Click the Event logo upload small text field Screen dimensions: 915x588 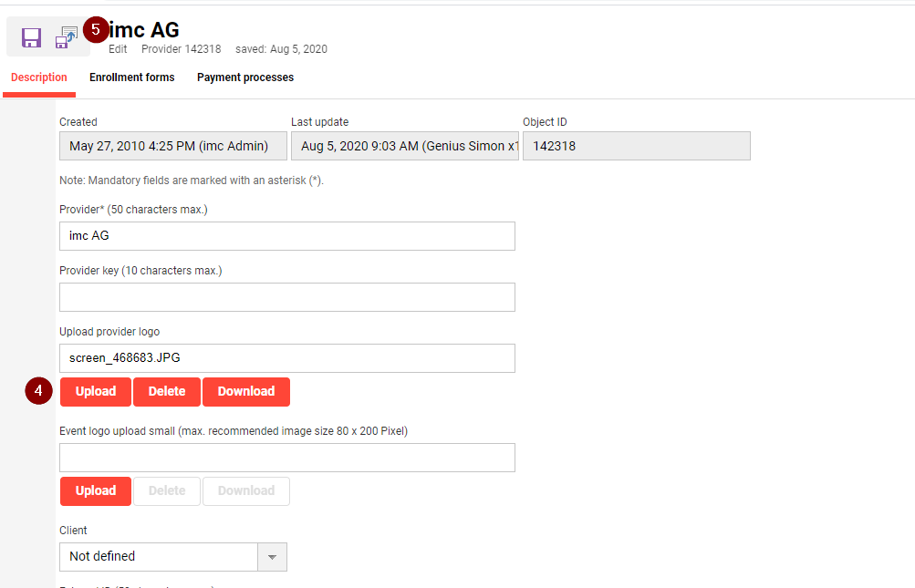click(x=287, y=458)
